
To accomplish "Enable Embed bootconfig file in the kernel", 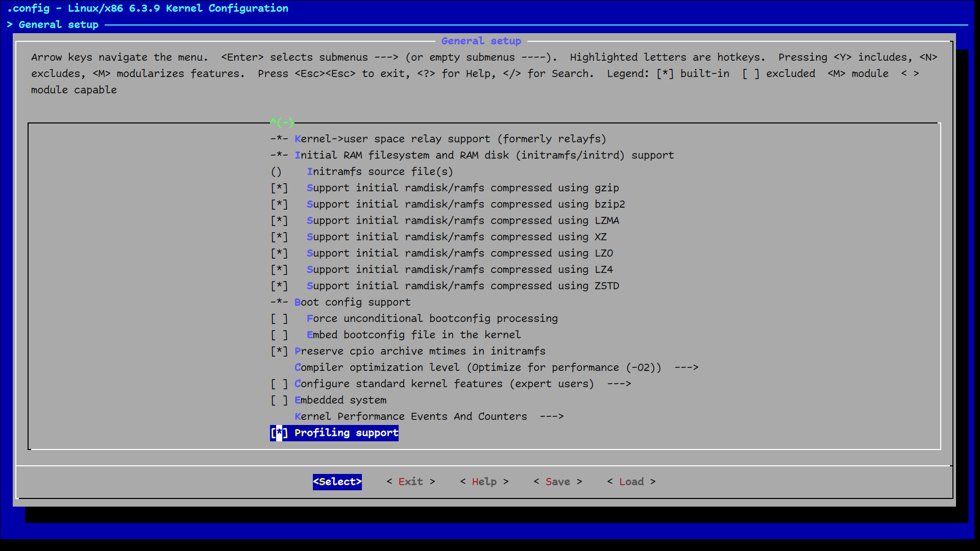I will (x=279, y=335).
